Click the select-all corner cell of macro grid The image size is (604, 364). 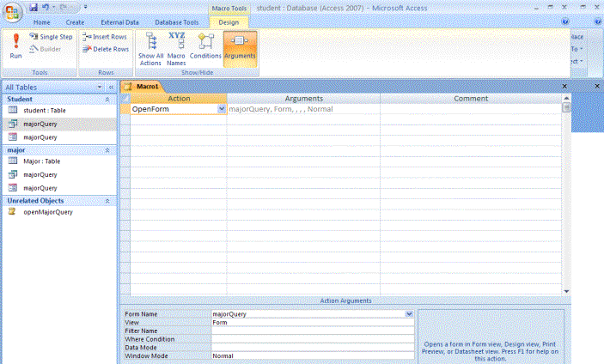click(125, 99)
